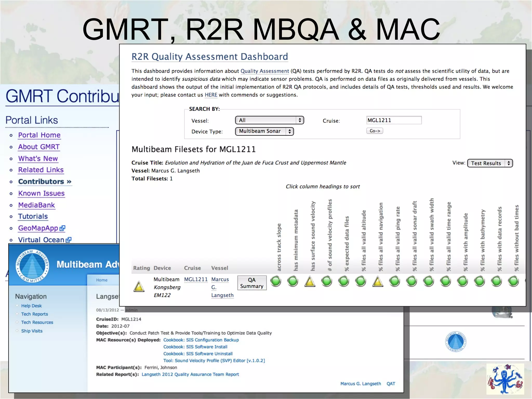Open the Quality Assessment link in dashboard description

pos(265,71)
